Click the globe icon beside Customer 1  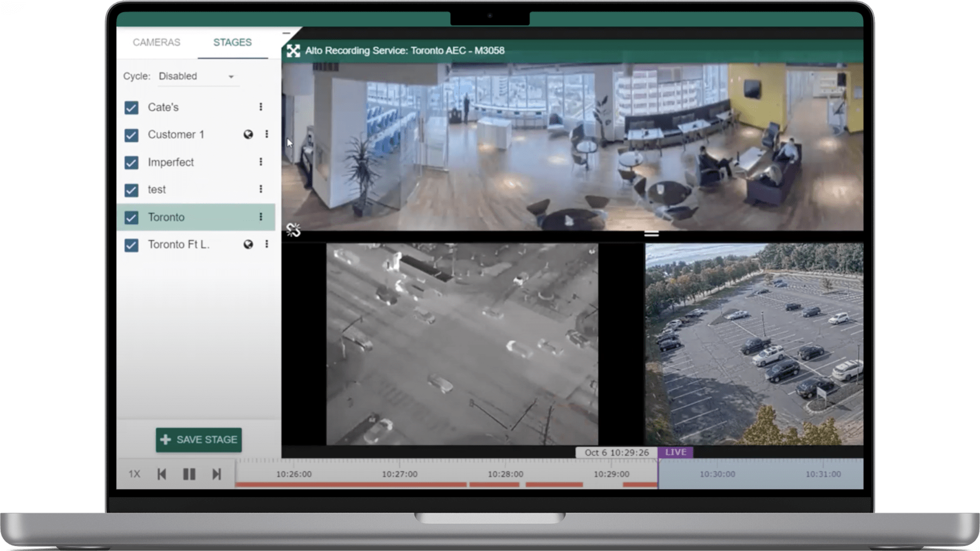pos(248,135)
